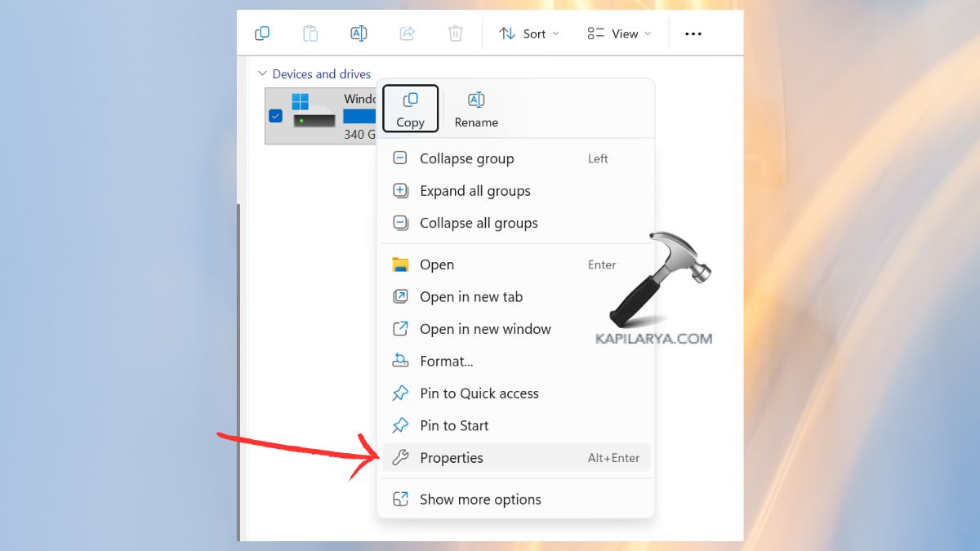The height and width of the screenshot is (551, 980).
Task: Collapse the Devices and drives group
Action: 262,74
